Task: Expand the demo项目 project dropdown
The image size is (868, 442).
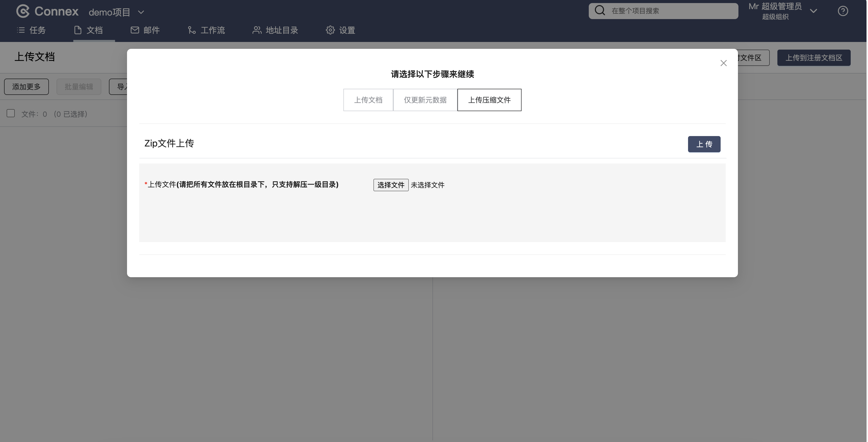Action: [141, 12]
